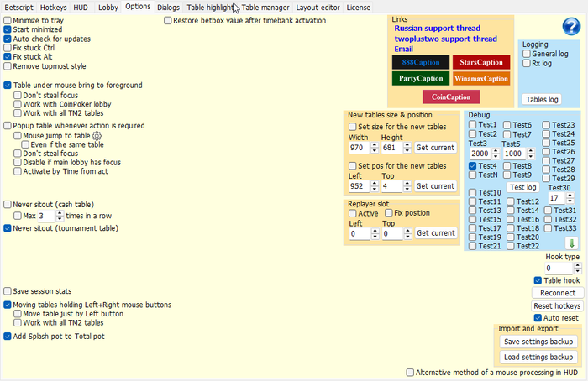Open Russian support thread link
Screen dimensions: 588x381
[438, 28]
